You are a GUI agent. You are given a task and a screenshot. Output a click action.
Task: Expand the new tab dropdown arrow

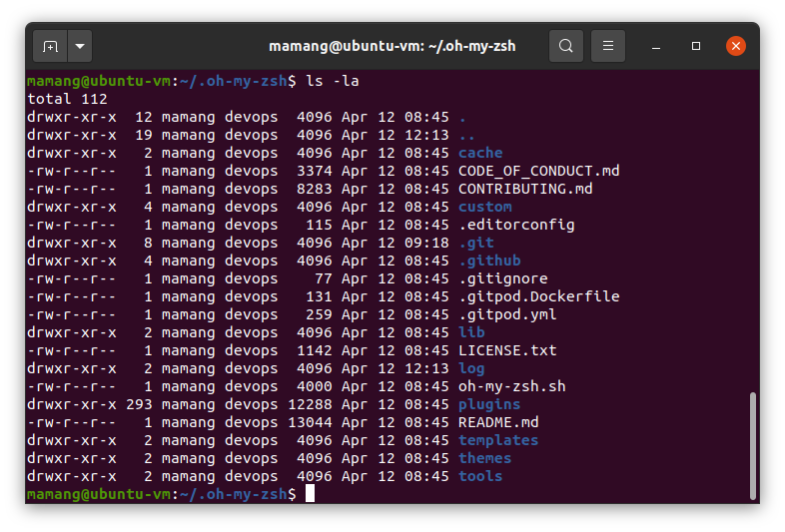(80, 46)
